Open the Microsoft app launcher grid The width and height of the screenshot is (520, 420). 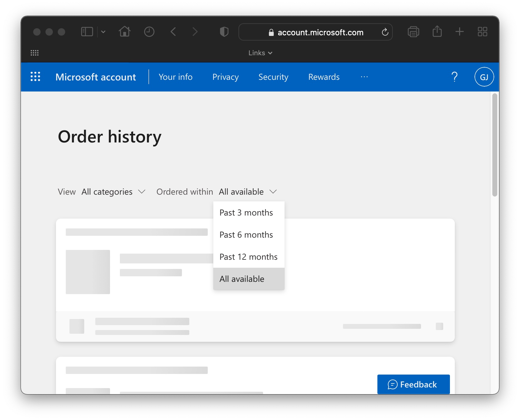(x=35, y=77)
